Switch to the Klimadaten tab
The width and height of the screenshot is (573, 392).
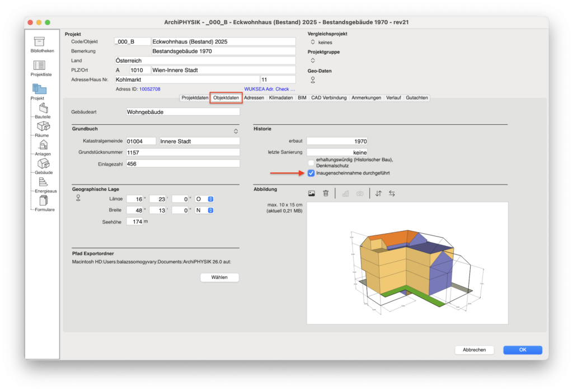(281, 98)
